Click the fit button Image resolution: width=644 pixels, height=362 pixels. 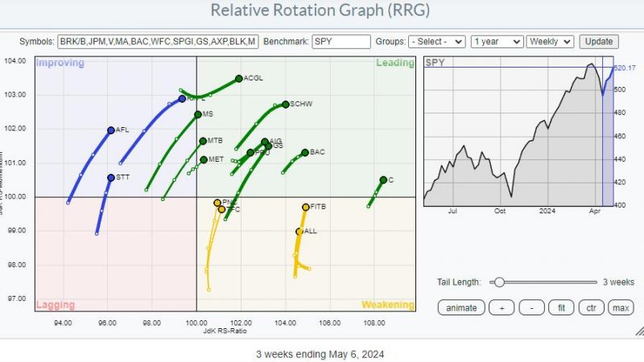click(561, 308)
